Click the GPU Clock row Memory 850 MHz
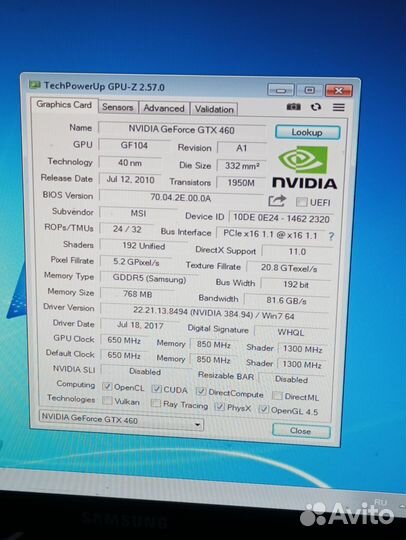Screen dimensions: 406x540 214,344
